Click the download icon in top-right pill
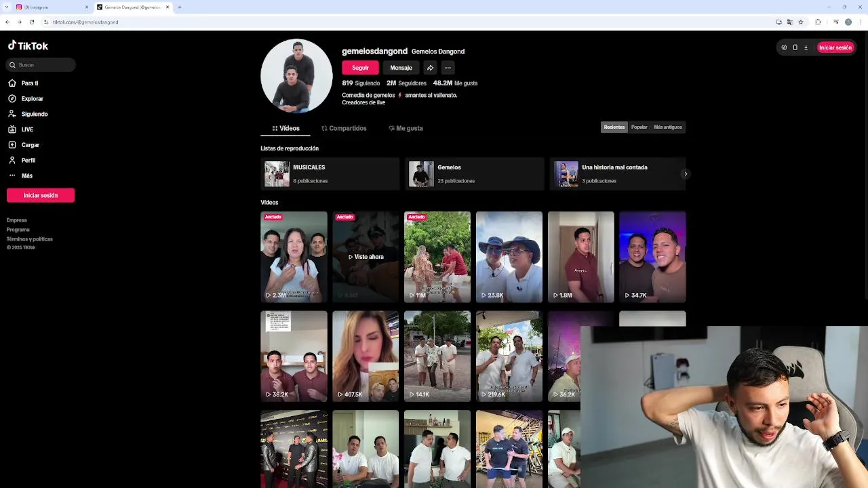Image resolution: width=868 pixels, height=488 pixels. point(806,47)
